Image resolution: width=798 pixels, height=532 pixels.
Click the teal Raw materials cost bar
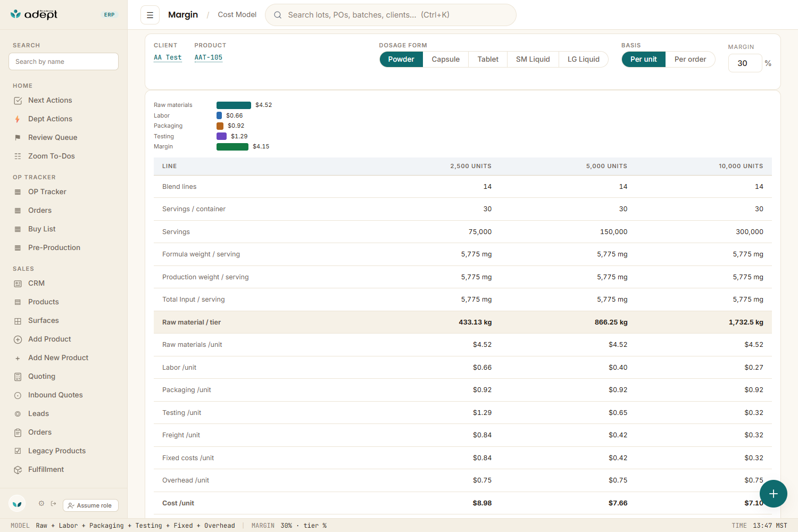click(234, 105)
